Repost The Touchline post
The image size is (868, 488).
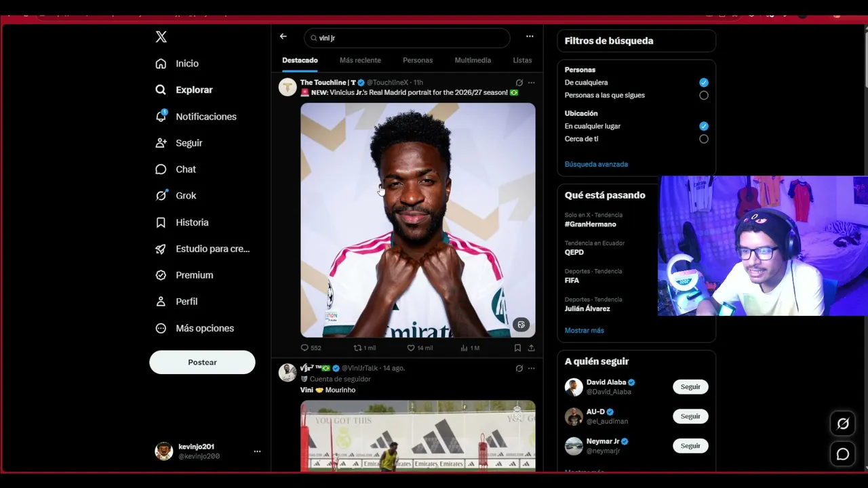point(365,348)
